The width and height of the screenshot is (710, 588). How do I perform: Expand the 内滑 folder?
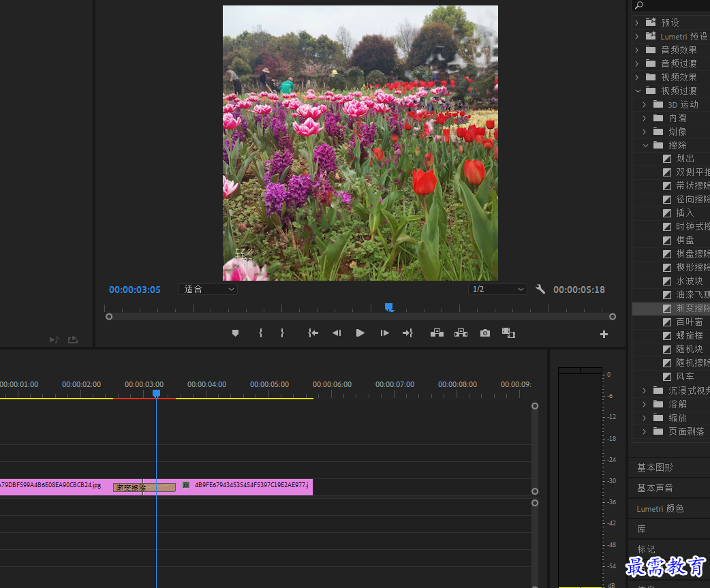(x=645, y=118)
